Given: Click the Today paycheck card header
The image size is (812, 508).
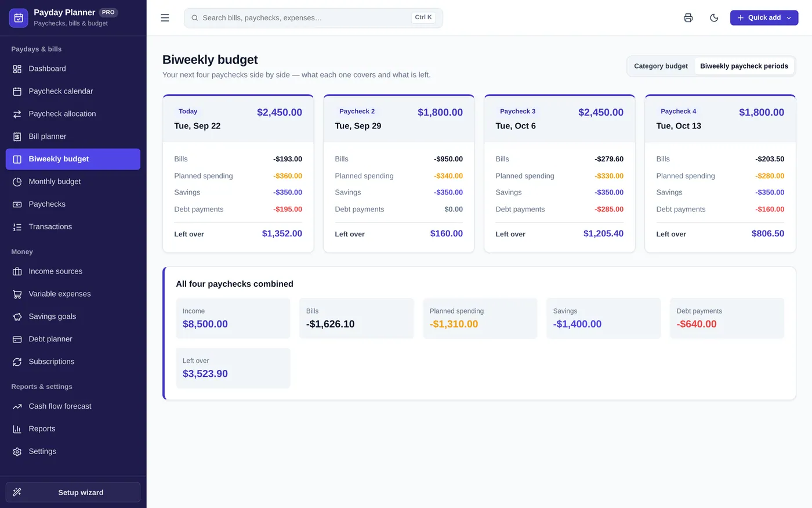Looking at the screenshot, I should click(x=238, y=119).
